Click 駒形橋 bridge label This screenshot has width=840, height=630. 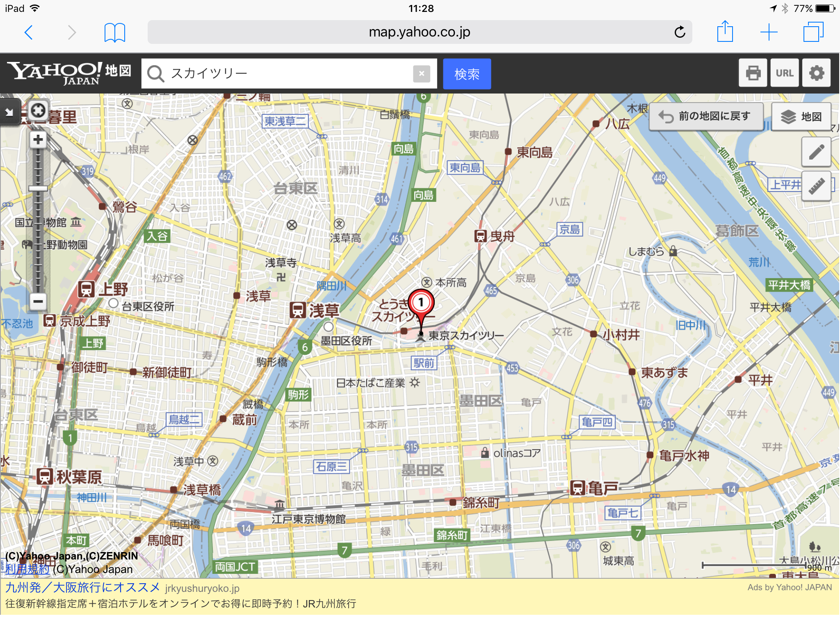click(x=272, y=362)
